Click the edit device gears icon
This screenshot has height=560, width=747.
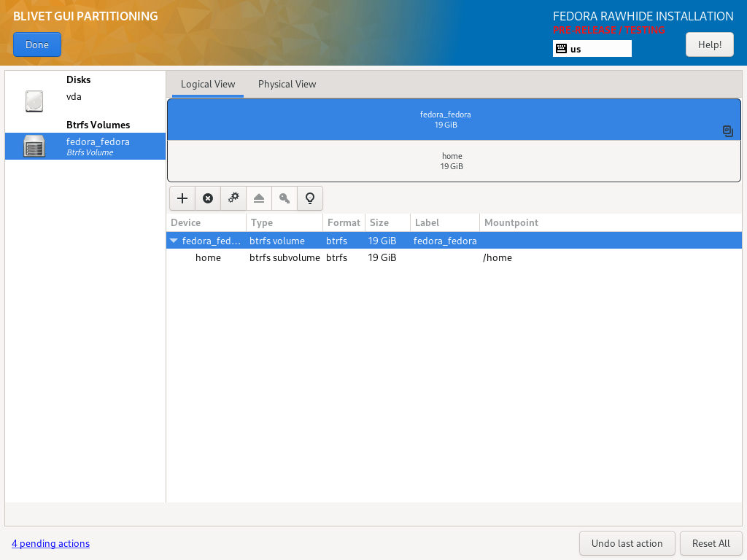233,198
